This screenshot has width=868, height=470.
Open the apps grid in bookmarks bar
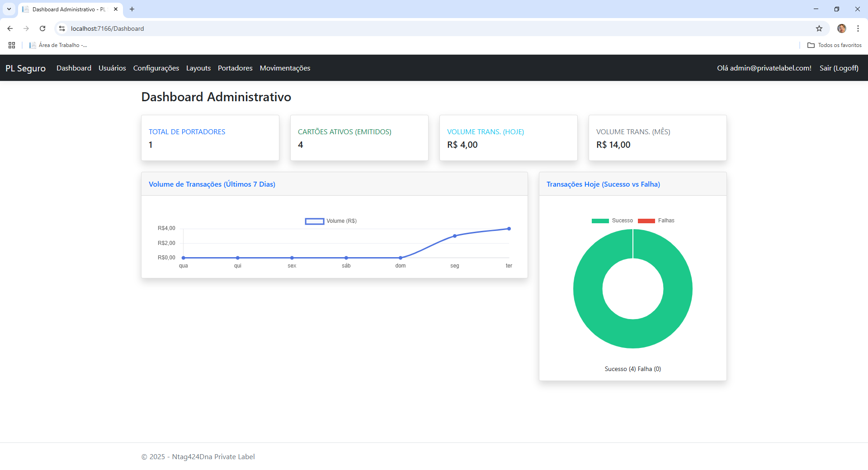(12, 45)
